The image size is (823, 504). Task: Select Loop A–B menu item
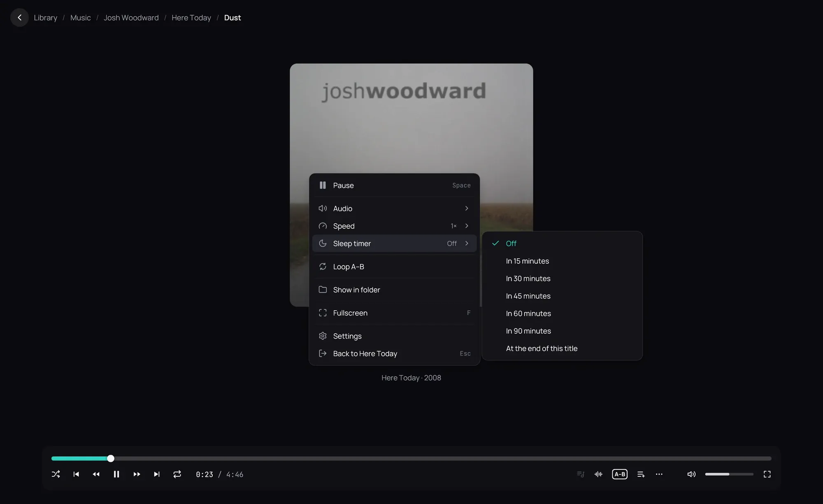pyautogui.click(x=394, y=267)
